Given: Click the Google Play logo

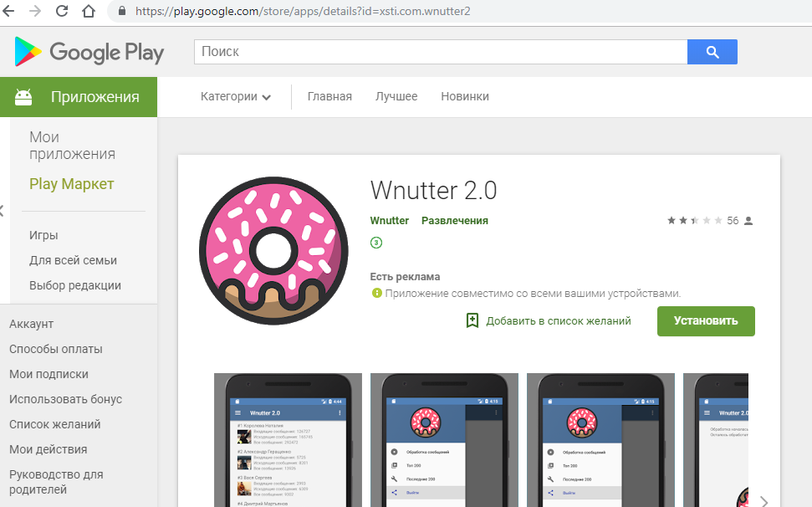Looking at the screenshot, I should tap(89, 52).
